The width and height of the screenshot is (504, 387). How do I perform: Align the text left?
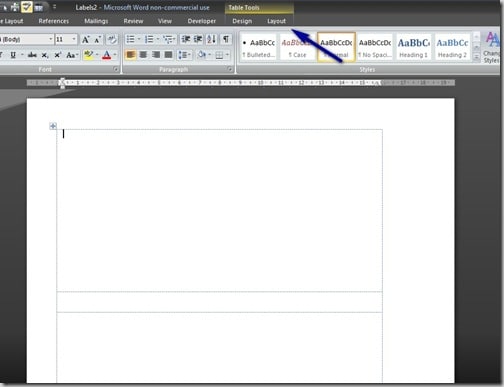[x=130, y=55]
